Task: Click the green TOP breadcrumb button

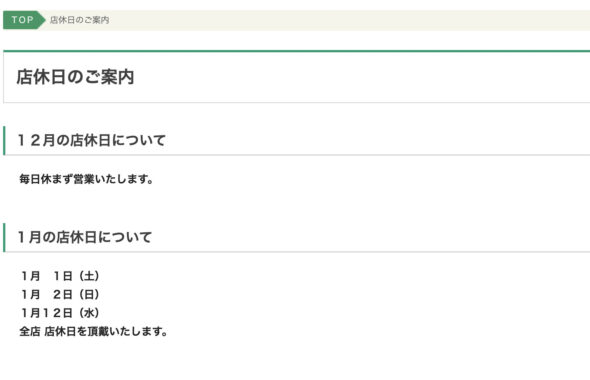Action: 23,20
